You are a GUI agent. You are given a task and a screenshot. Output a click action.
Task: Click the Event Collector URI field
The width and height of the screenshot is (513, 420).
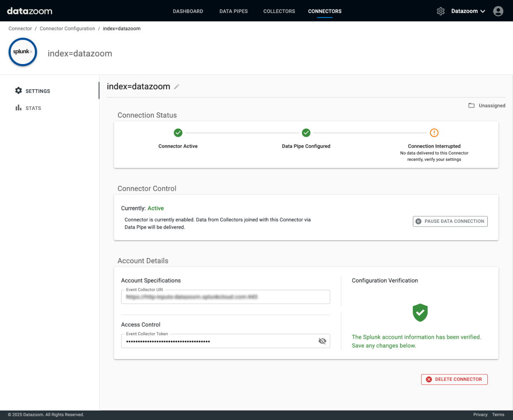pyautogui.click(x=225, y=297)
